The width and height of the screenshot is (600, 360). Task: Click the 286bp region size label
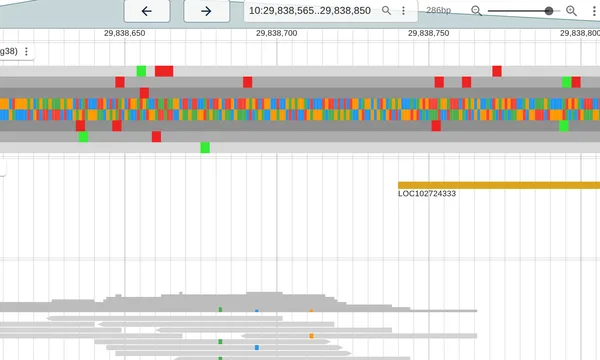439,11
